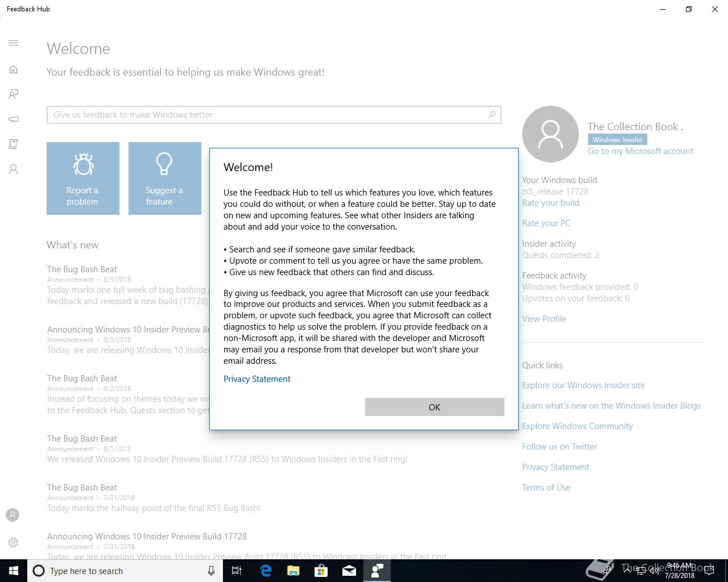The height and width of the screenshot is (582, 728).
Task: Open Go to my Microsoft account link
Action: (640, 151)
